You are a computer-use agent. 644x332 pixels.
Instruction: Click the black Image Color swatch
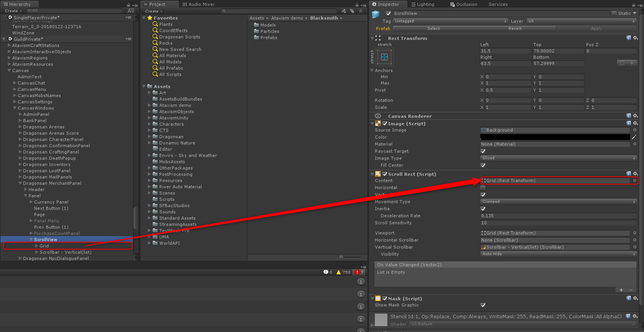pyautogui.click(x=554, y=137)
